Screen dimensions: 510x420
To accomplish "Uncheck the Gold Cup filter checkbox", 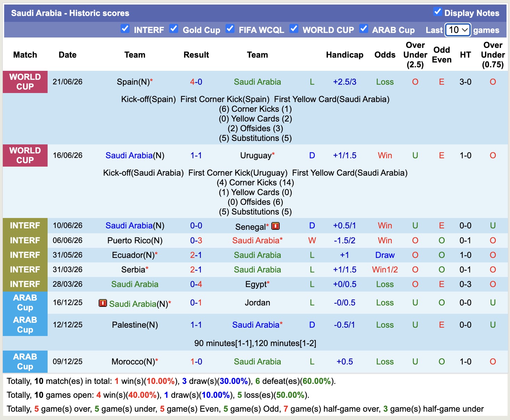I will pos(174,29).
